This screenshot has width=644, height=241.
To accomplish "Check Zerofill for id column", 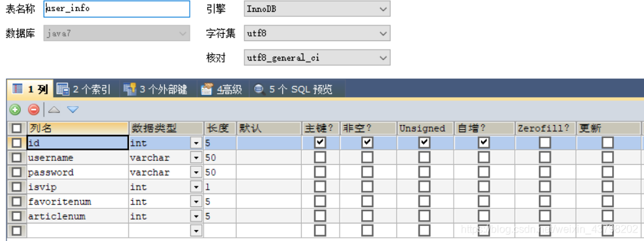I will (545, 143).
